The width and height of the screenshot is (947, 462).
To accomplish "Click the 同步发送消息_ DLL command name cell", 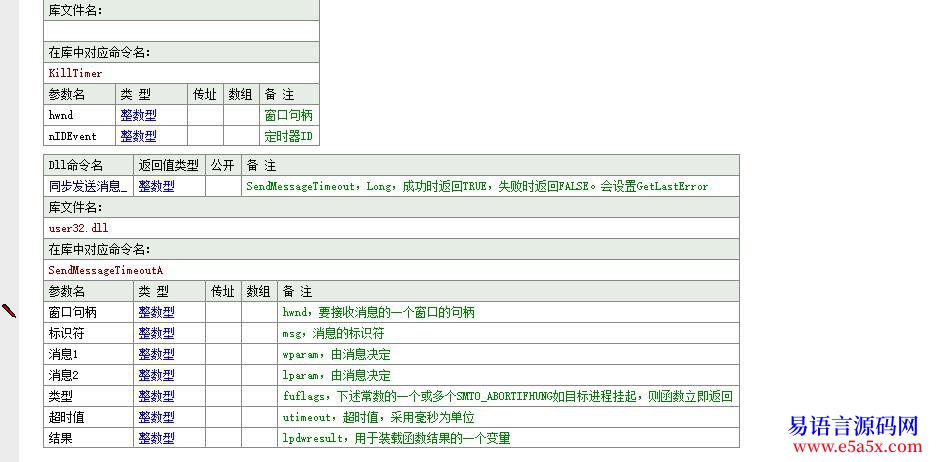I will 88,186.
